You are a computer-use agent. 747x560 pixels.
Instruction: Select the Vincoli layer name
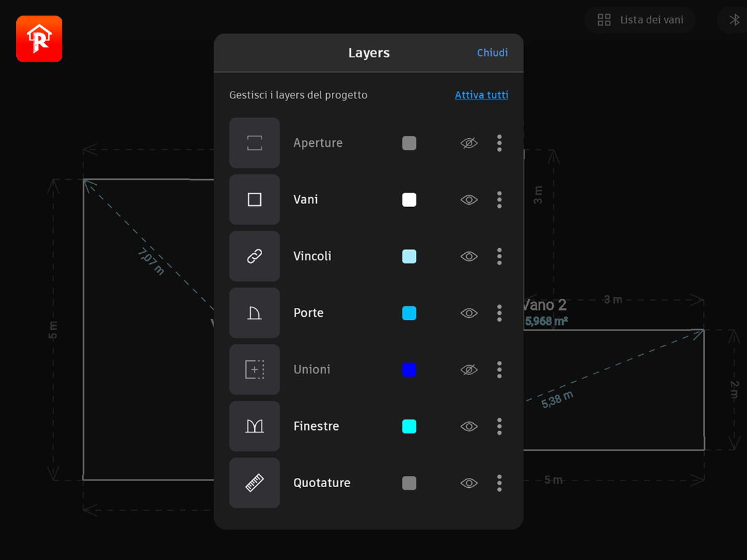tap(312, 256)
